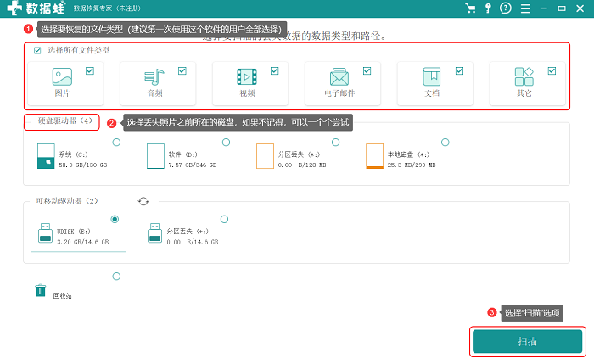Uncheck the 音频 file type checkbox

[182, 70]
